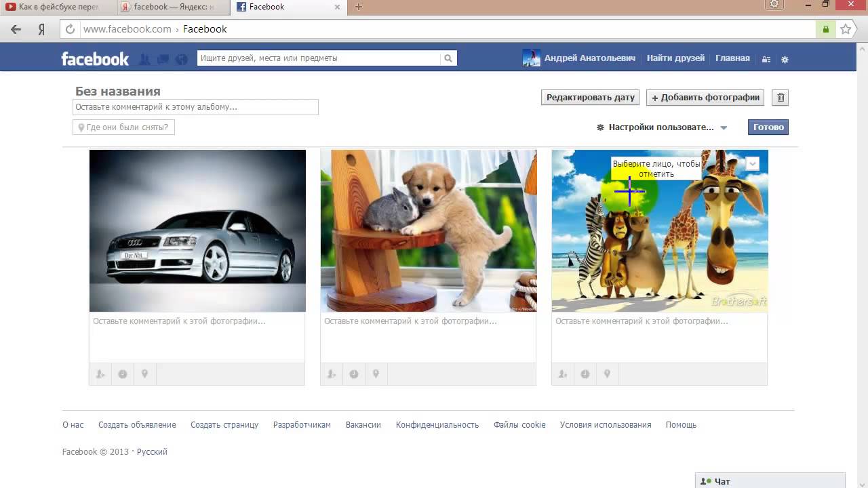
Task: Add location pin icon under puppy photo
Action: coord(376,373)
